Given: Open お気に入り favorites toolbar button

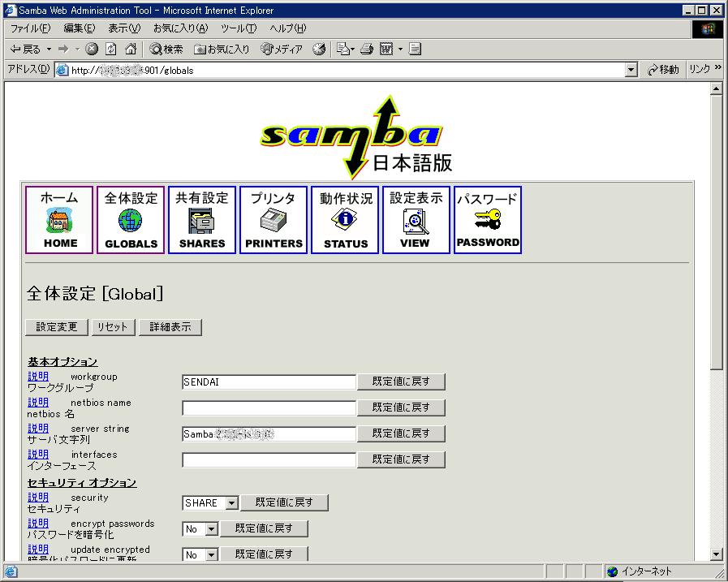Looking at the screenshot, I should click(x=222, y=49).
